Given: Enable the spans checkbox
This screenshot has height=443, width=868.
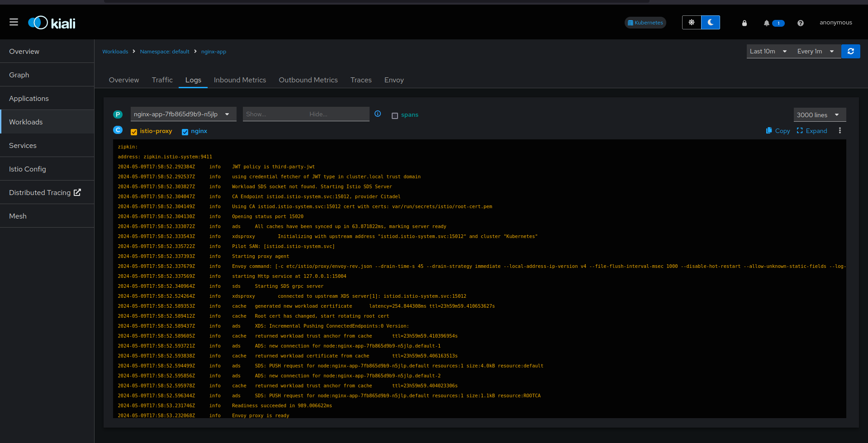Looking at the screenshot, I should (x=395, y=116).
